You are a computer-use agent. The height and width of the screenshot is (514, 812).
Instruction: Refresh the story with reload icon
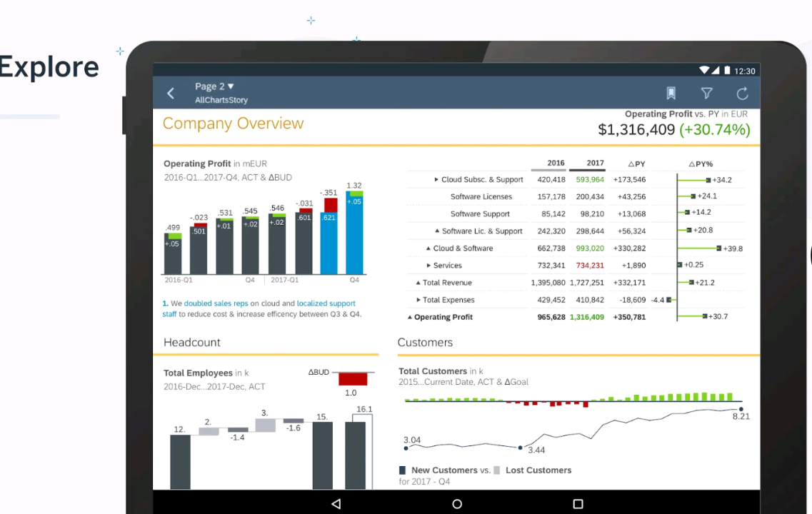[x=743, y=94]
